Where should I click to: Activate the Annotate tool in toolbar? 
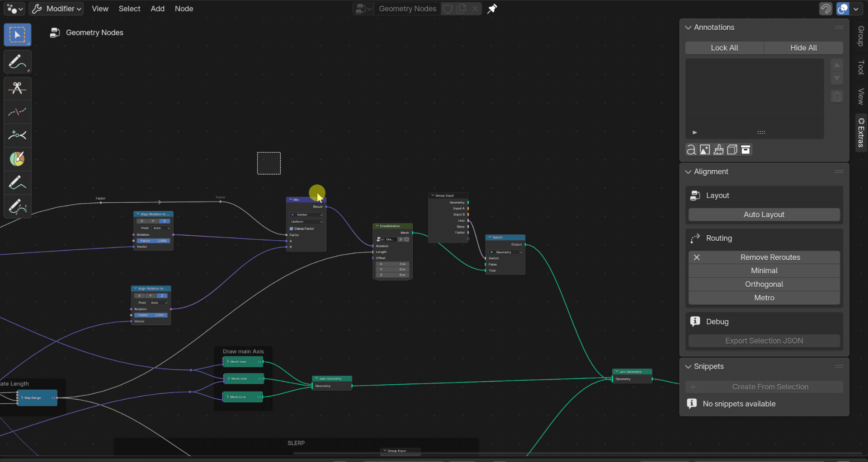(17, 62)
